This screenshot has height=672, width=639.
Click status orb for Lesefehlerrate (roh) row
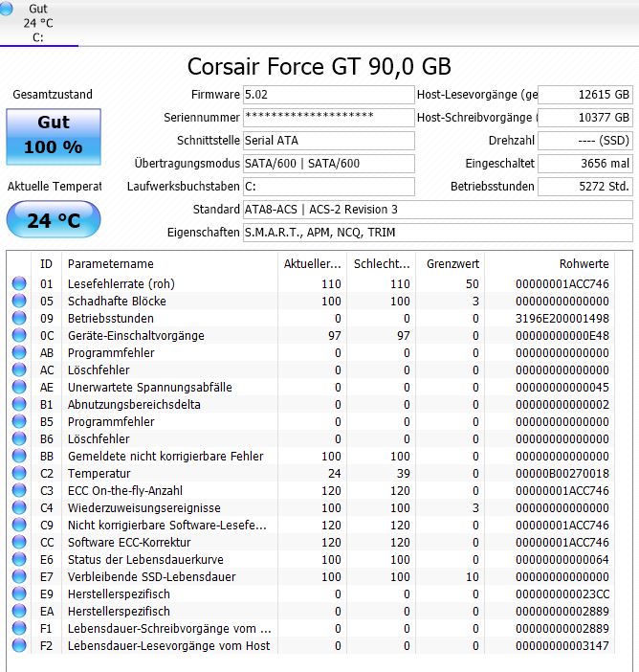[19, 283]
